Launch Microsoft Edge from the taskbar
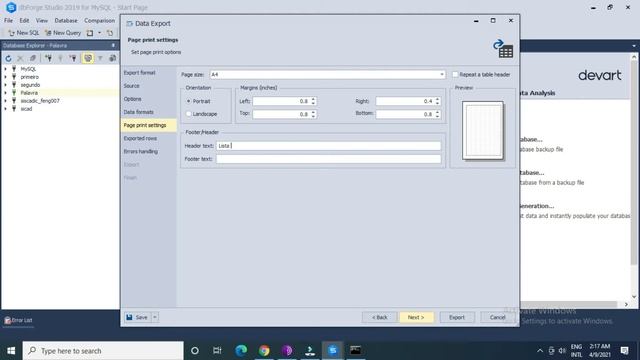Viewport: 640px width, 360px height. tap(241, 351)
